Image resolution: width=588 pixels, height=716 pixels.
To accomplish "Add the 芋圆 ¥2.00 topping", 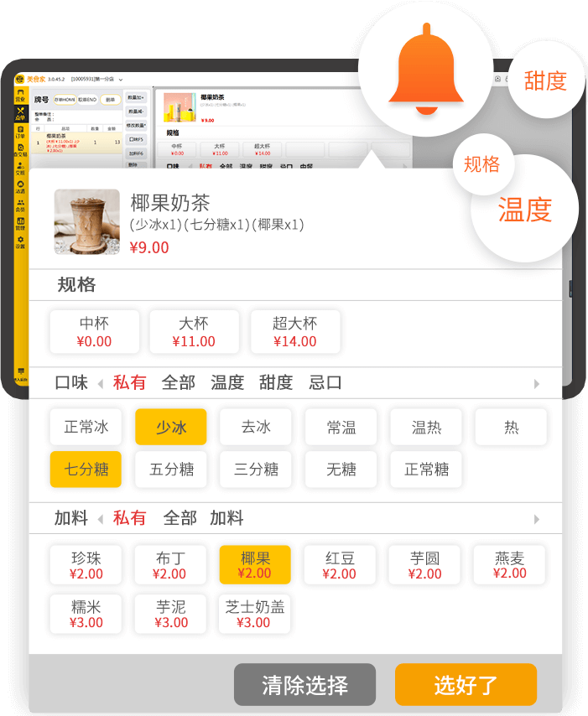I will tap(424, 565).
